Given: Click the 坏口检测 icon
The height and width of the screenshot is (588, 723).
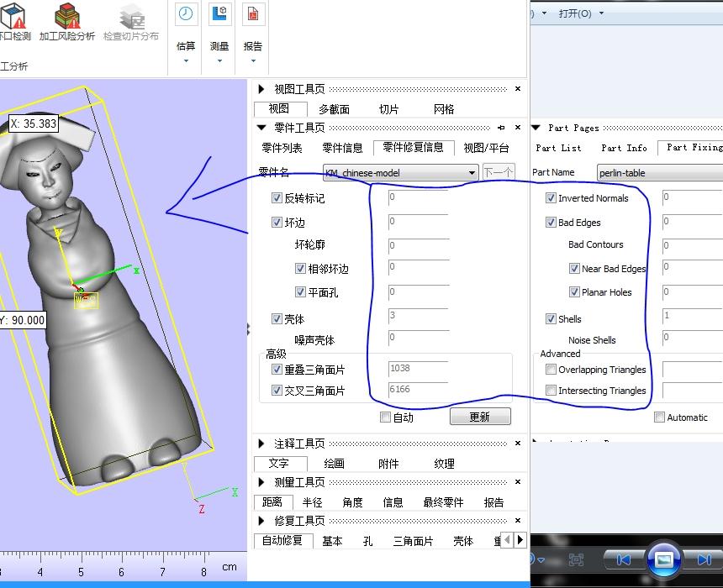Looking at the screenshot, I should click(12, 16).
